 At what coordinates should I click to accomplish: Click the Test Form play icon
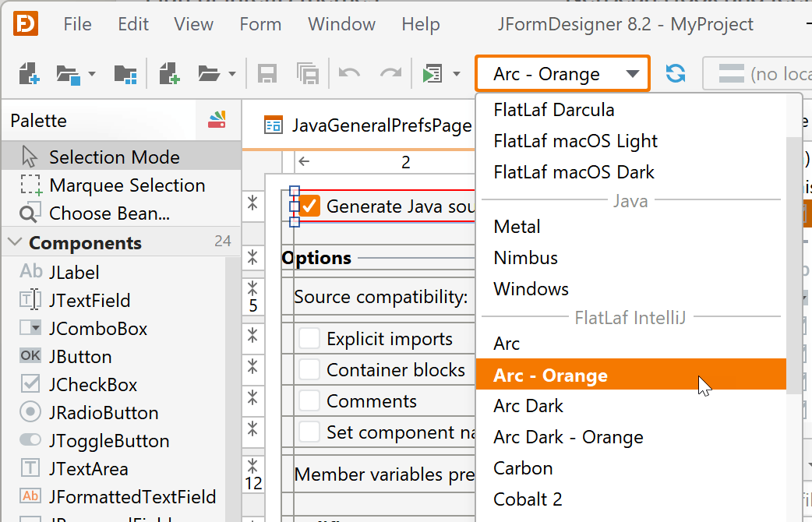pyautogui.click(x=432, y=74)
